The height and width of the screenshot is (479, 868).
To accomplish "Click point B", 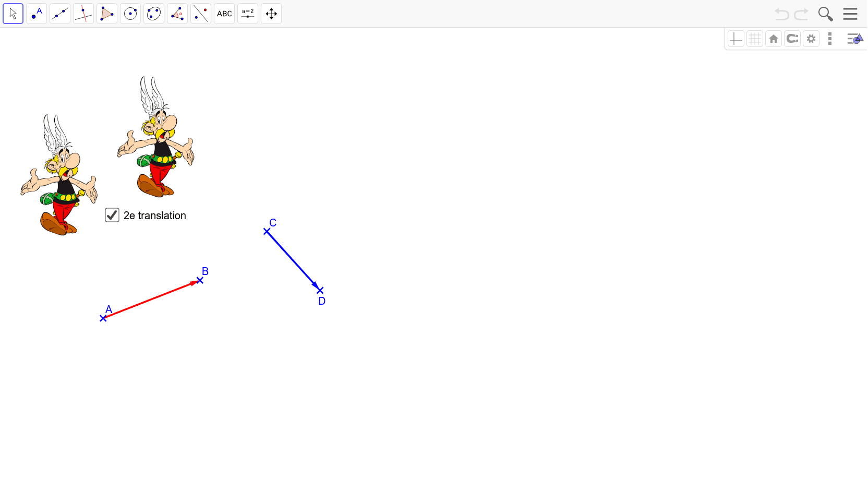I will (x=200, y=280).
